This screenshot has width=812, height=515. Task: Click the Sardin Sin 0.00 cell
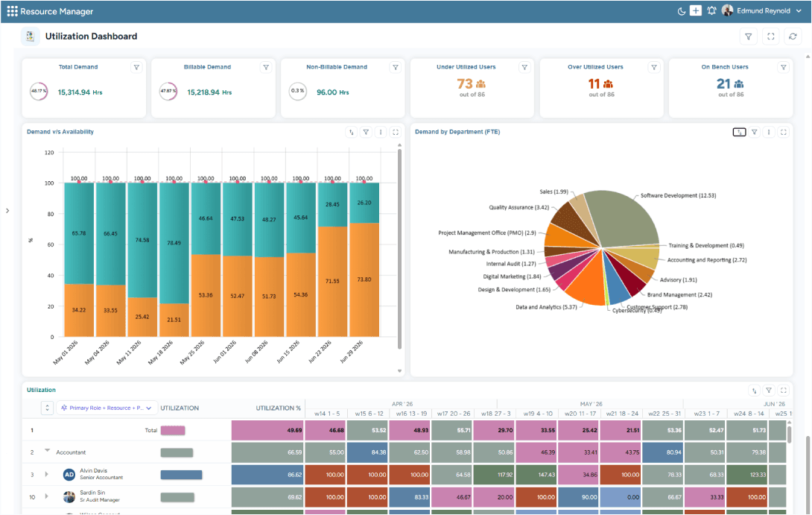point(621,497)
